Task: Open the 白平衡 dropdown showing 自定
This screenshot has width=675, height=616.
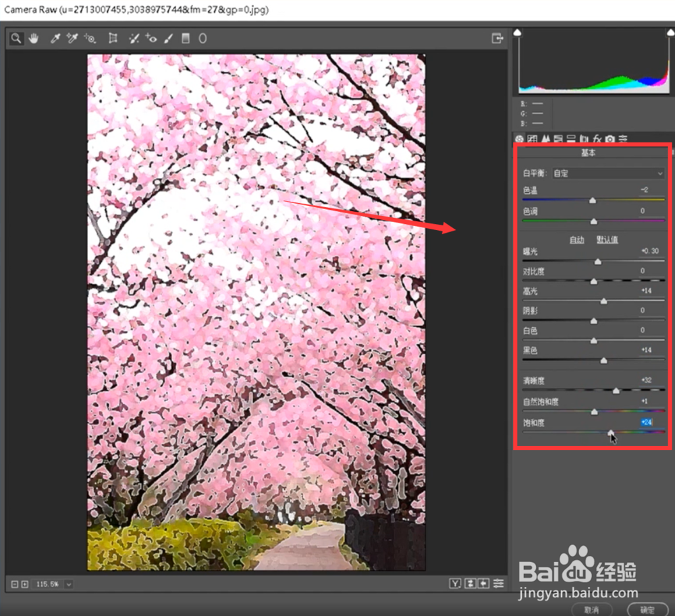Action: pos(608,173)
